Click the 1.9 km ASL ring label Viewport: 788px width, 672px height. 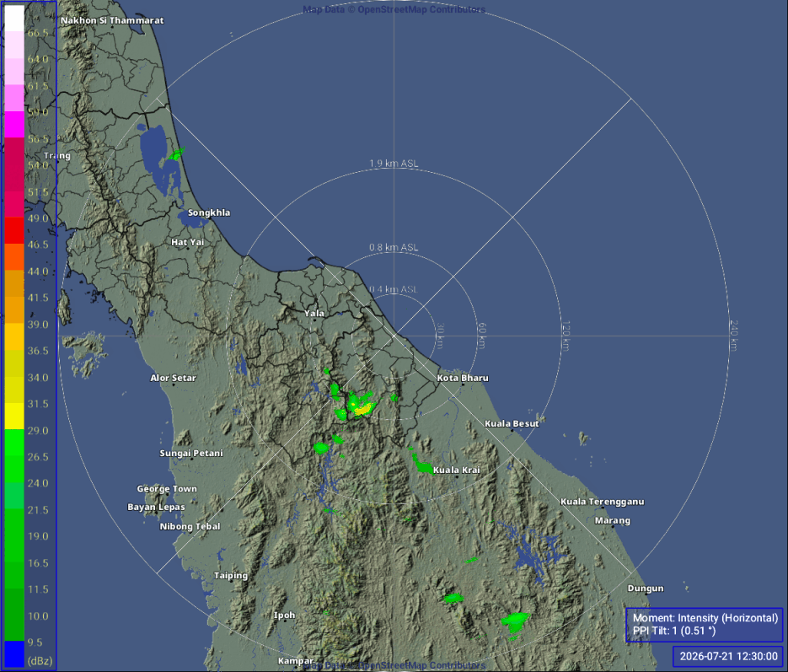pos(394,164)
